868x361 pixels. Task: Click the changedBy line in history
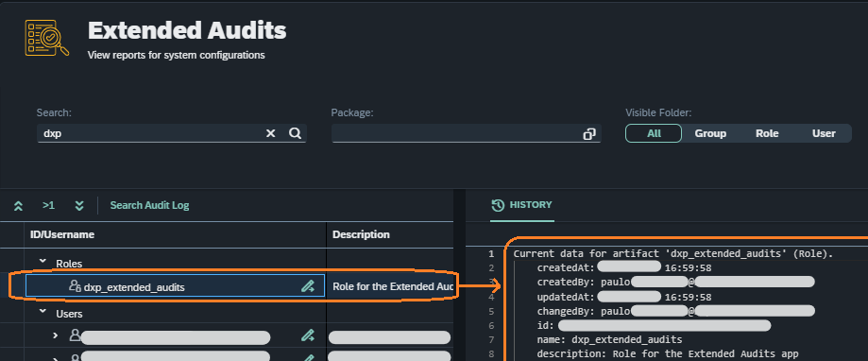(675, 311)
